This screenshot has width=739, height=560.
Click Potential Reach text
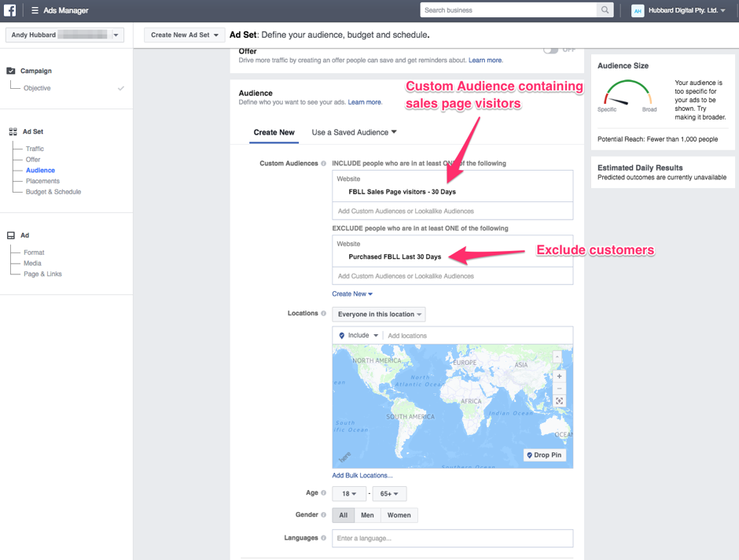[657, 139]
